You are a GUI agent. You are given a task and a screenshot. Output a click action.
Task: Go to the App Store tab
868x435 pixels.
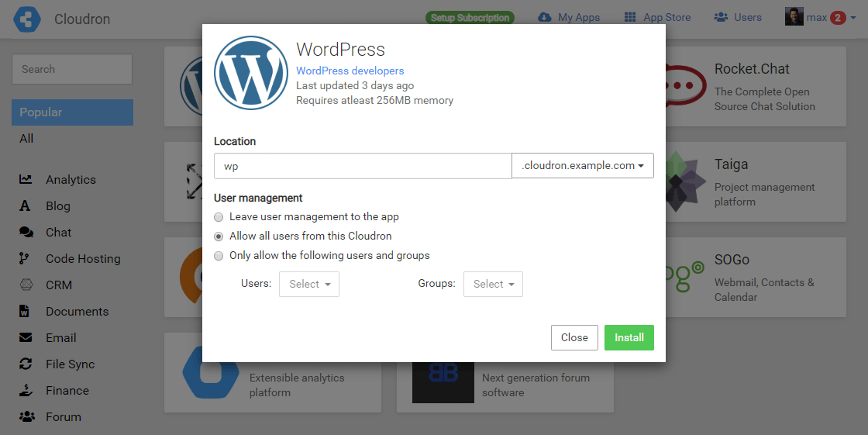(657, 18)
